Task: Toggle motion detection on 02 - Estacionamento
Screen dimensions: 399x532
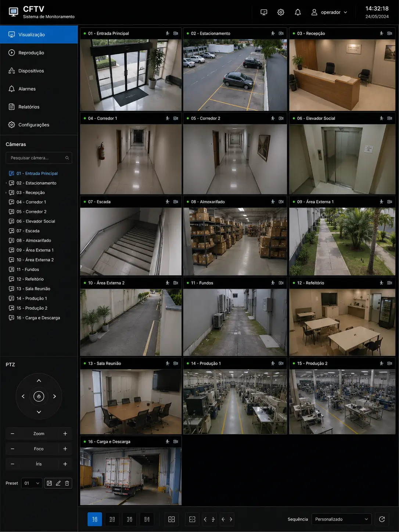Action: (x=273, y=33)
